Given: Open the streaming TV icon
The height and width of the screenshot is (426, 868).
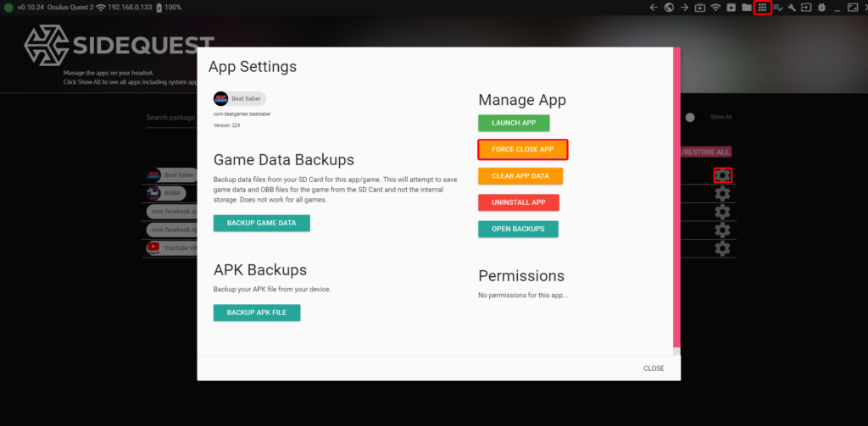Looking at the screenshot, I should [700, 8].
